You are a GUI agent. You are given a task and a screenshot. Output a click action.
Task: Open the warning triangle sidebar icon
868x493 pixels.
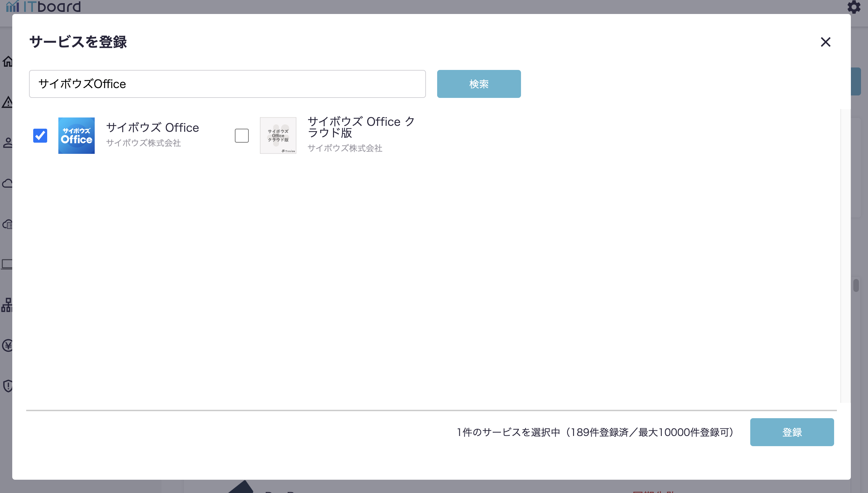click(x=7, y=102)
